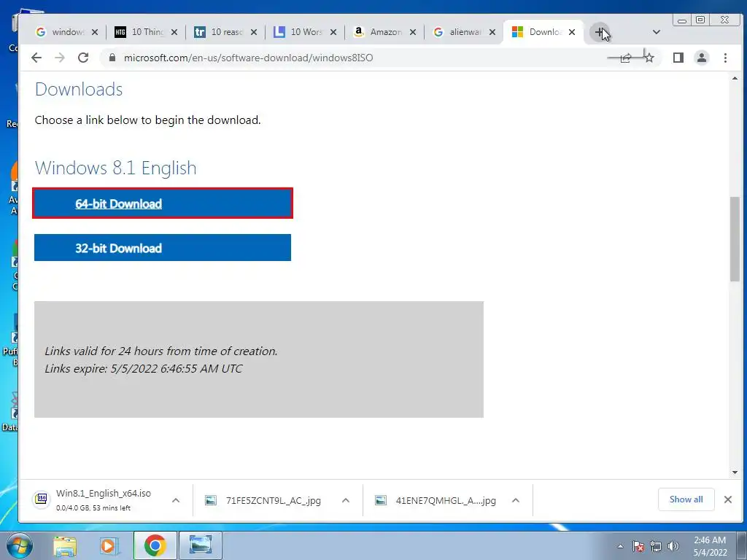Expand options for 41ENE7QMHGL._A....jpg download
The width and height of the screenshot is (747, 560).
[x=516, y=500]
